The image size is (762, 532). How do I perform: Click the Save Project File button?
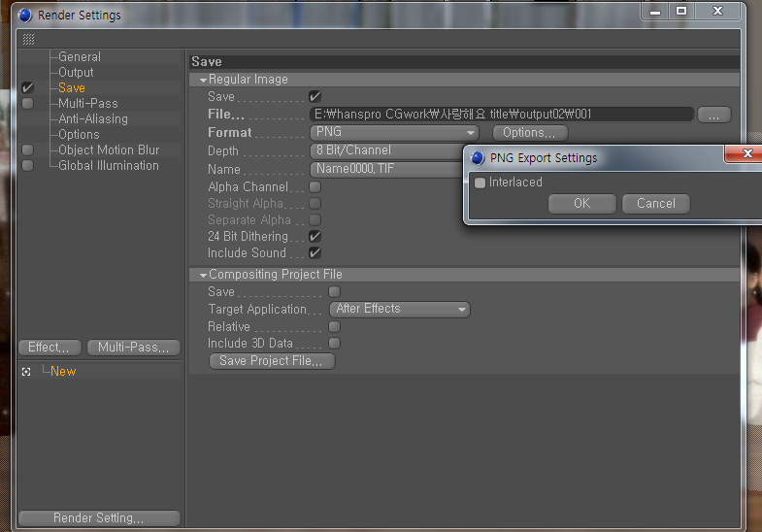click(x=272, y=361)
